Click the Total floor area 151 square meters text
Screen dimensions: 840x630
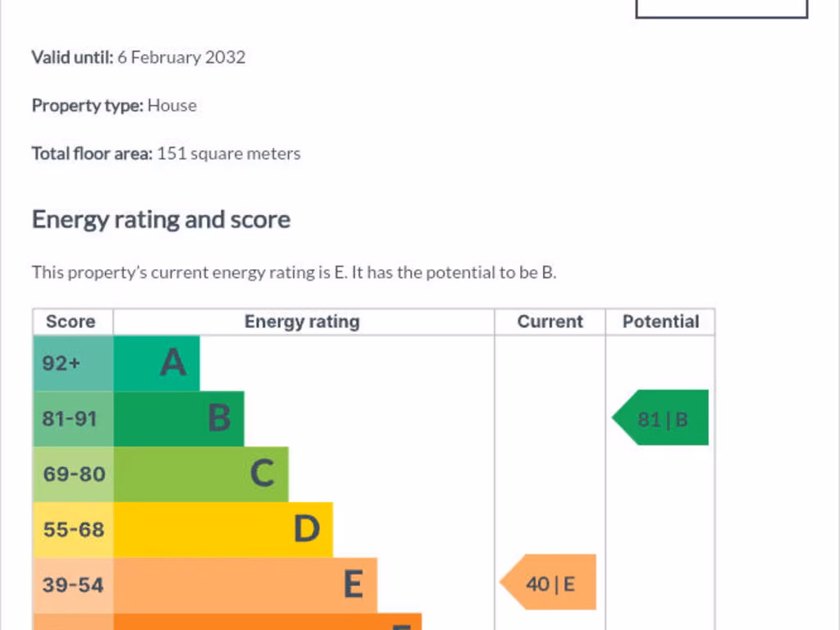[x=166, y=153]
